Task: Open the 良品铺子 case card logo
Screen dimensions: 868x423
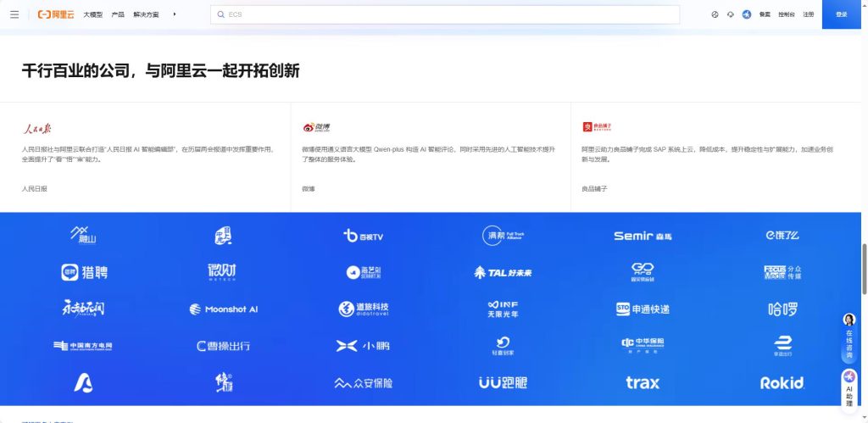Action: pos(597,127)
